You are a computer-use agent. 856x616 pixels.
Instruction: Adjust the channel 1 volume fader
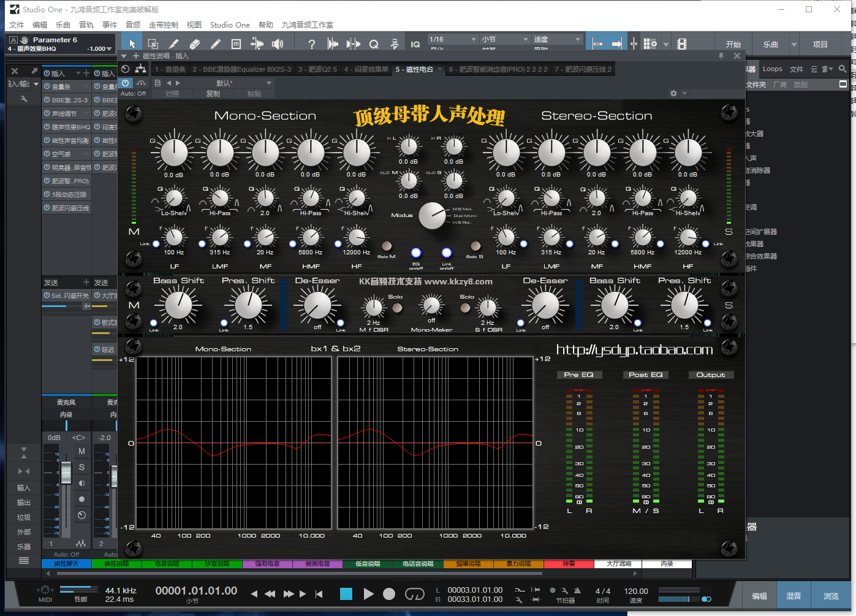point(66,473)
